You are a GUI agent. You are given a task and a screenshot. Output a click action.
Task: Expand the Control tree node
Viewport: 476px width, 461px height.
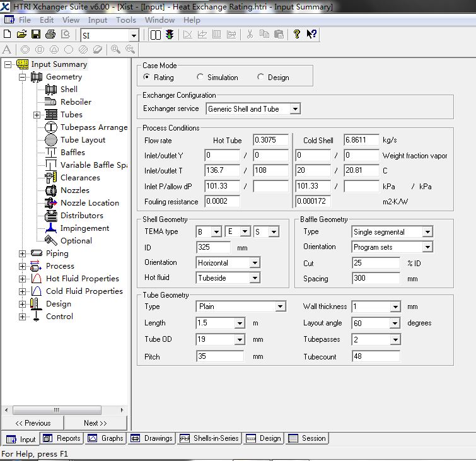tap(22, 317)
